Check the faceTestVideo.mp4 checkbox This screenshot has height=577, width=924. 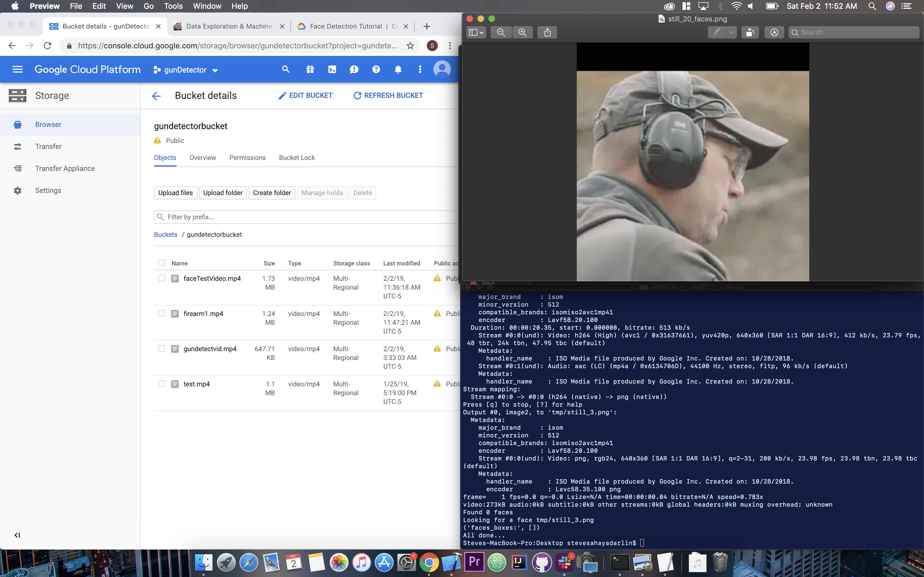click(x=161, y=278)
